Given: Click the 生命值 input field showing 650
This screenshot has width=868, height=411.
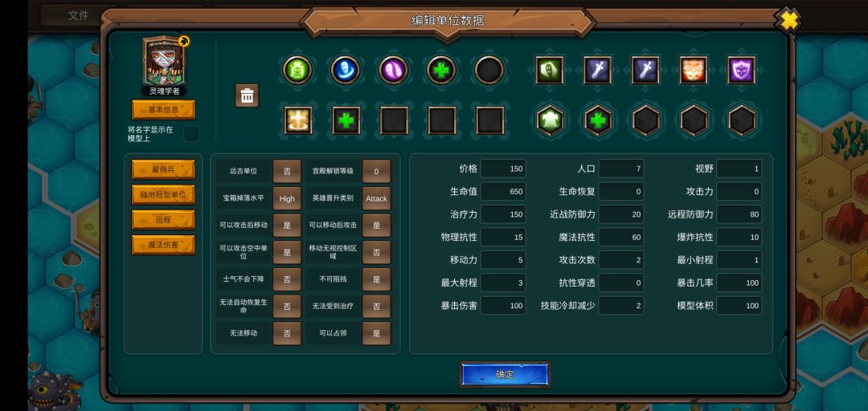Looking at the screenshot, I should point(502,191).
